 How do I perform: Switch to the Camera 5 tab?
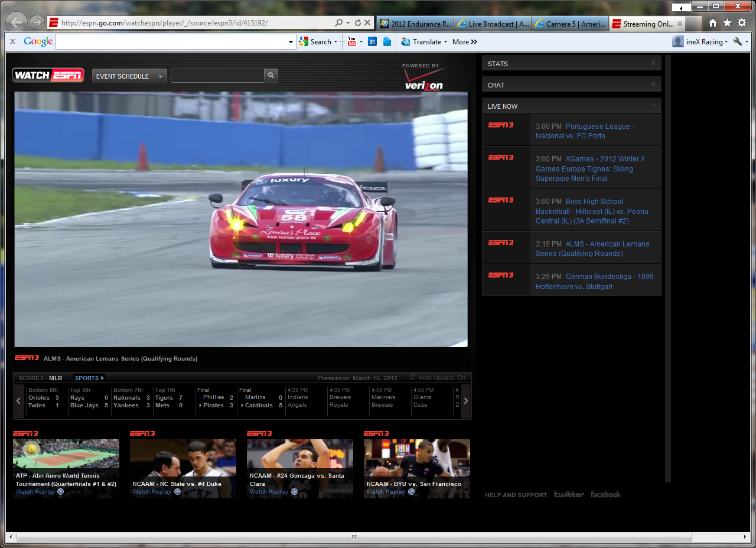(x=570, y=24)
